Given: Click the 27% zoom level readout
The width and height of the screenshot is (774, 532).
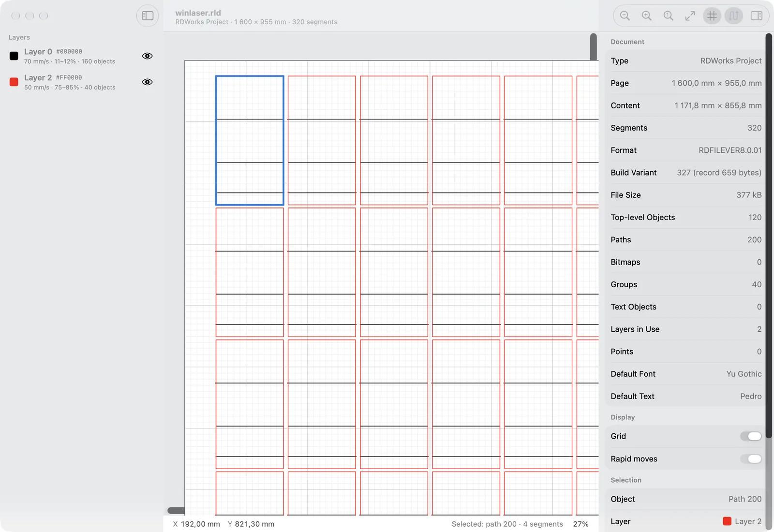Looking at the screenshot, I should tap(580, 524).
